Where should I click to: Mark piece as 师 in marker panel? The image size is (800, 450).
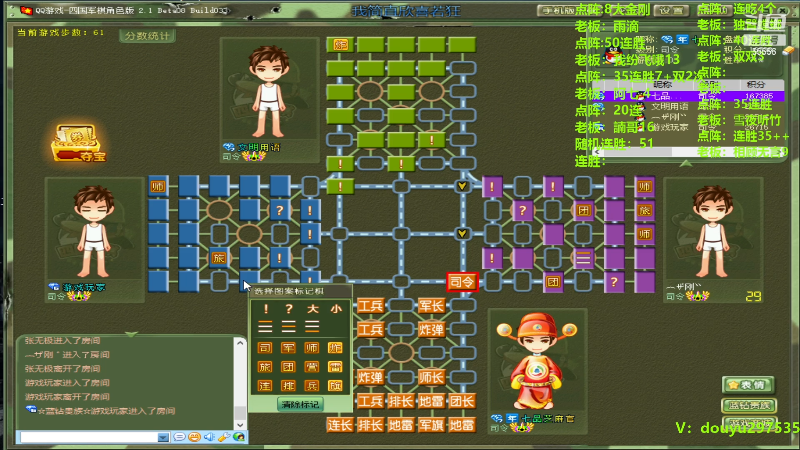(312, 348)
